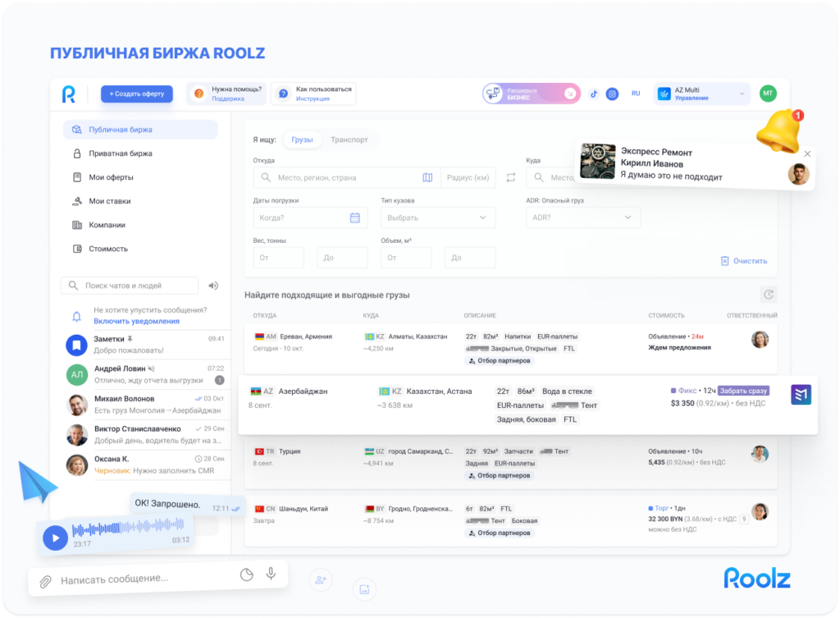Screen dimensions: 840x618
Task: Switch language via RU selector
Action: click(x=636, y=94)
